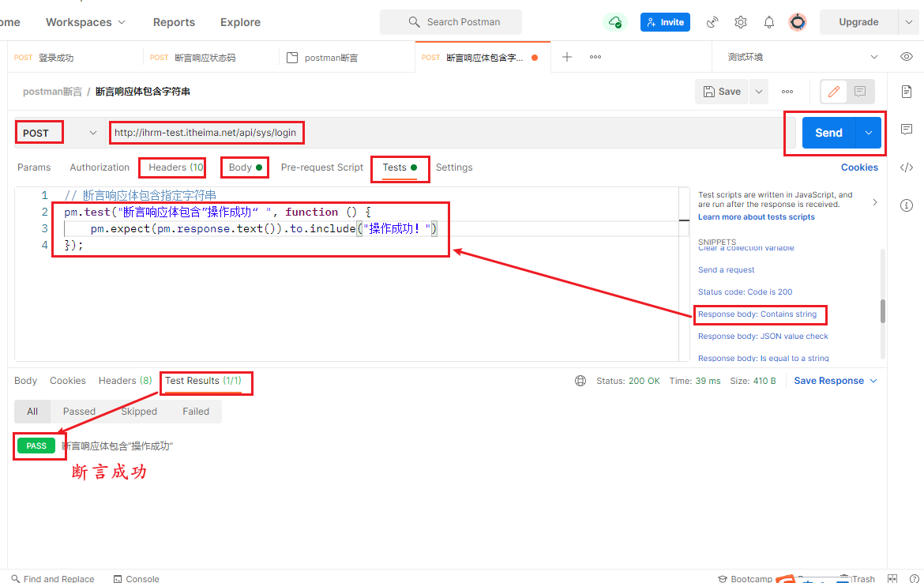Filter test results by Failed

tap(196, 412)
